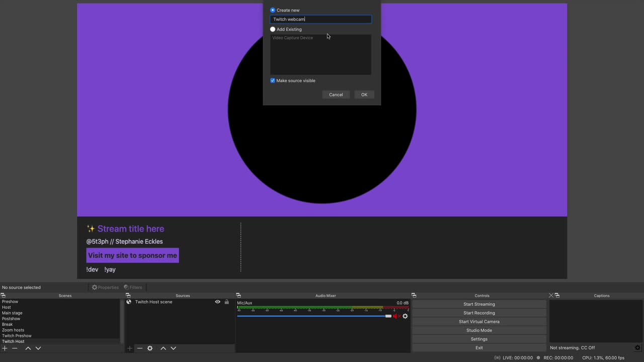The height and width of the screenshot is (362, 644).
Task: Switch to the Zoom hosts scene
Action: (13, 330)
